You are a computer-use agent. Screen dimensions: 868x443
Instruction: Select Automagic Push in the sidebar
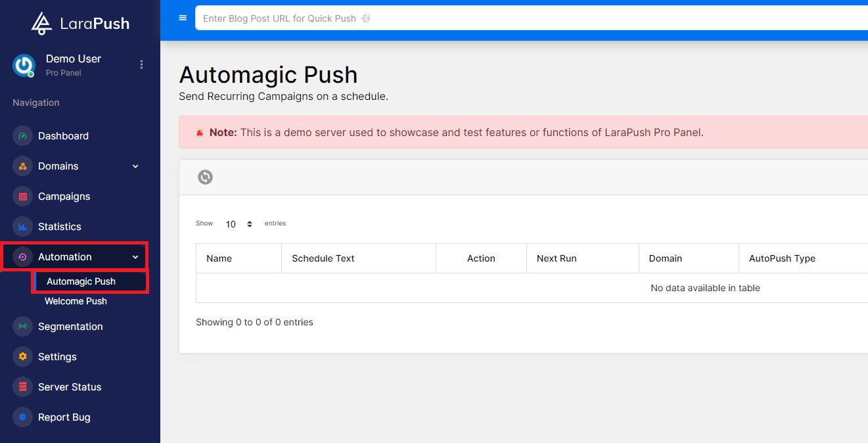coord(81,281)
